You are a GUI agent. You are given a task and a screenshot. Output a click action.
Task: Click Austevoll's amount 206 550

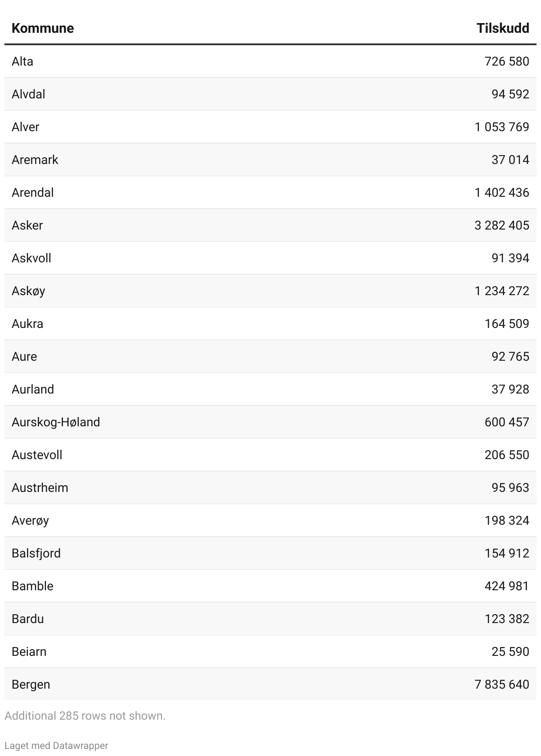[506, 455]
